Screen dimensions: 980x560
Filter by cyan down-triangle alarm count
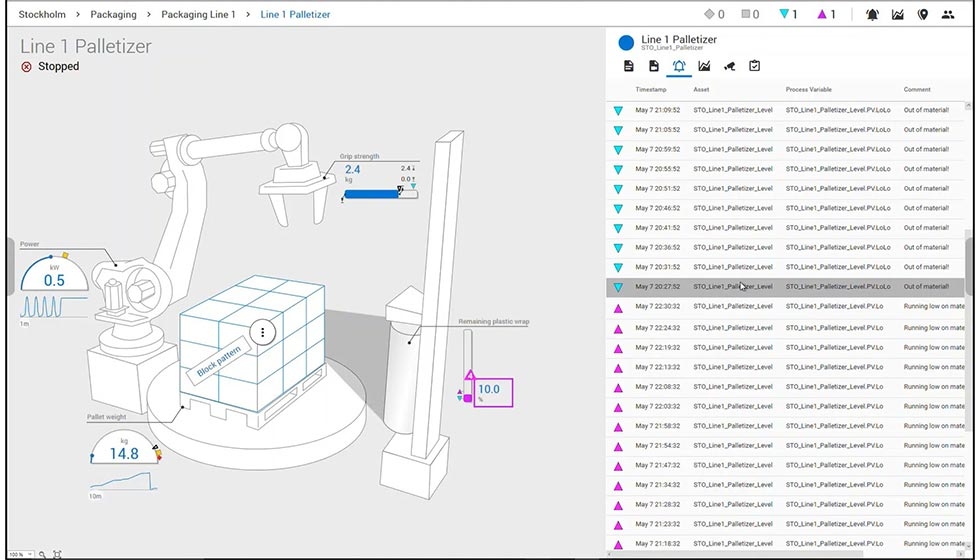point(789,14)
